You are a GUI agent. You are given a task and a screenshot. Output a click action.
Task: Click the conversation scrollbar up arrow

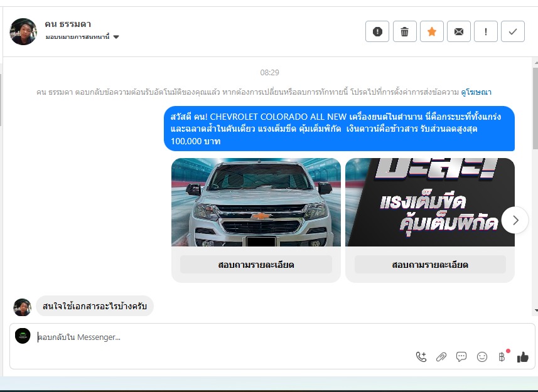pos(535,63)
